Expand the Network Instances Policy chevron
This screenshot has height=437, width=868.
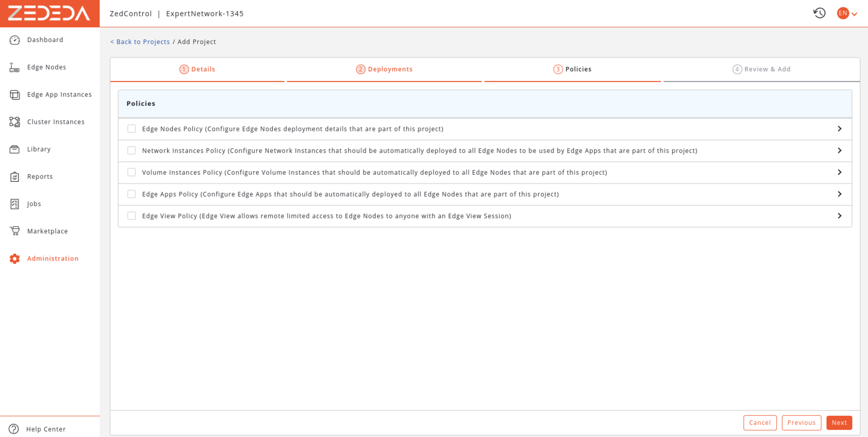(839, 150)
